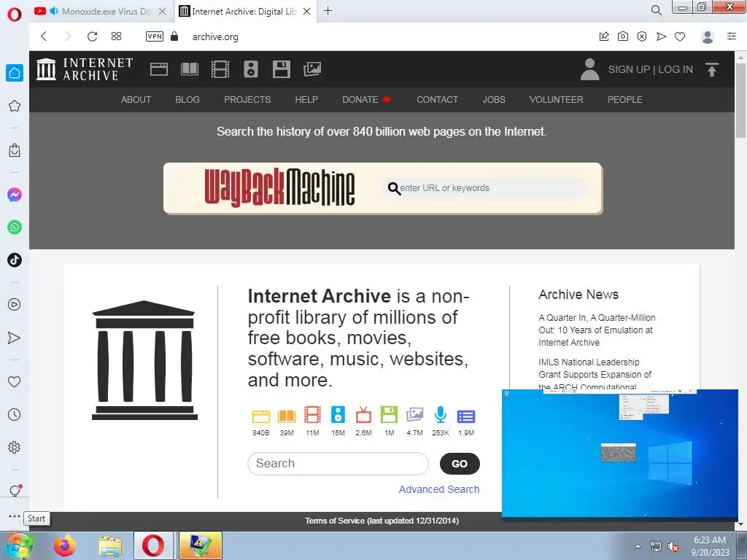The height and width of the screenshot is (560, 747).
Task: Click the GO search button
Action: pyautogui.click(x=460, y=463)
